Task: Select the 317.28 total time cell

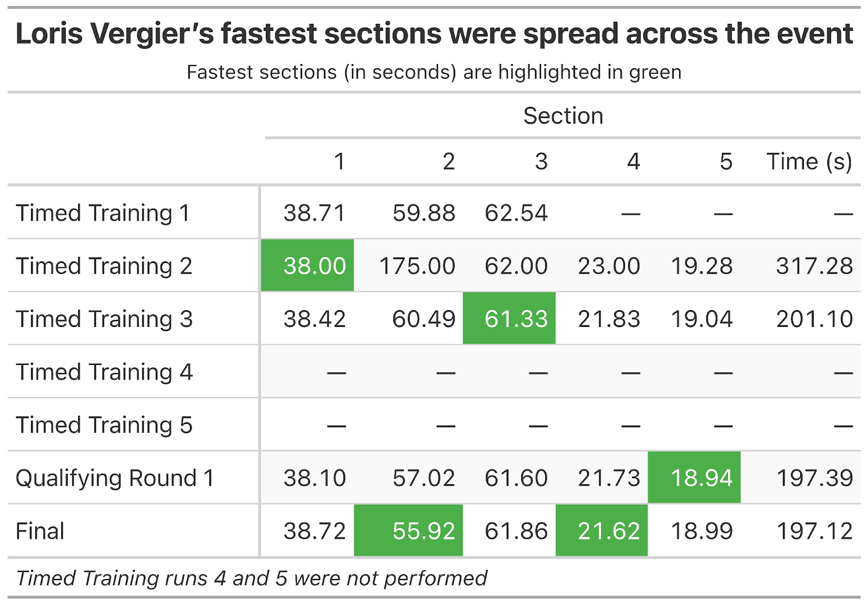Action: pyautogui.click(x=814, y=266)
